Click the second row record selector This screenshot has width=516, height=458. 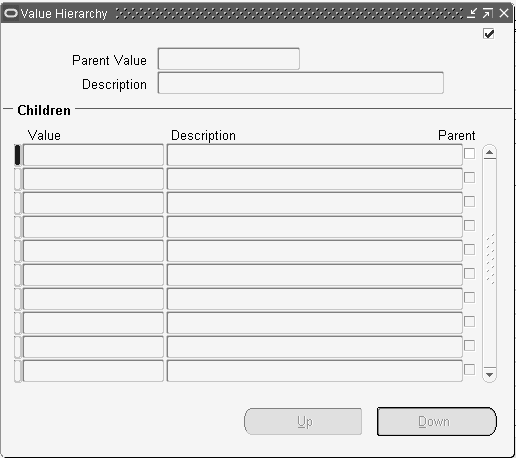click(18, 179)
